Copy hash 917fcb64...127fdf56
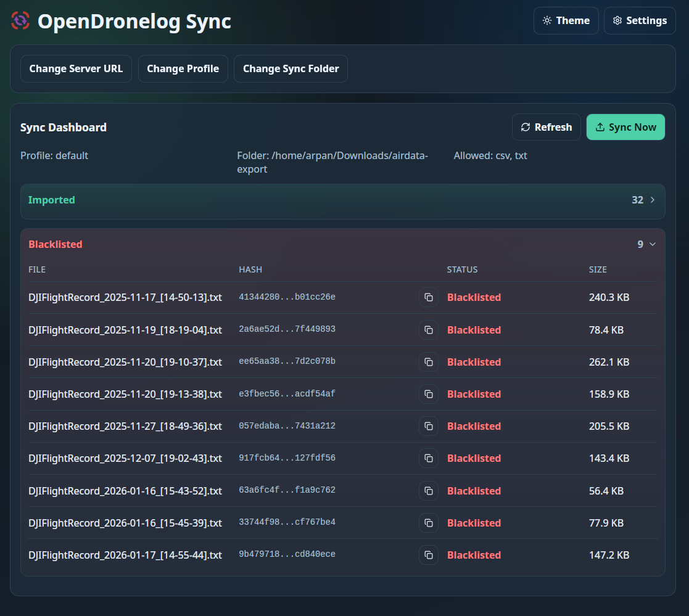Viewport: 689px width, 616px height. click(x=429, y=458)
